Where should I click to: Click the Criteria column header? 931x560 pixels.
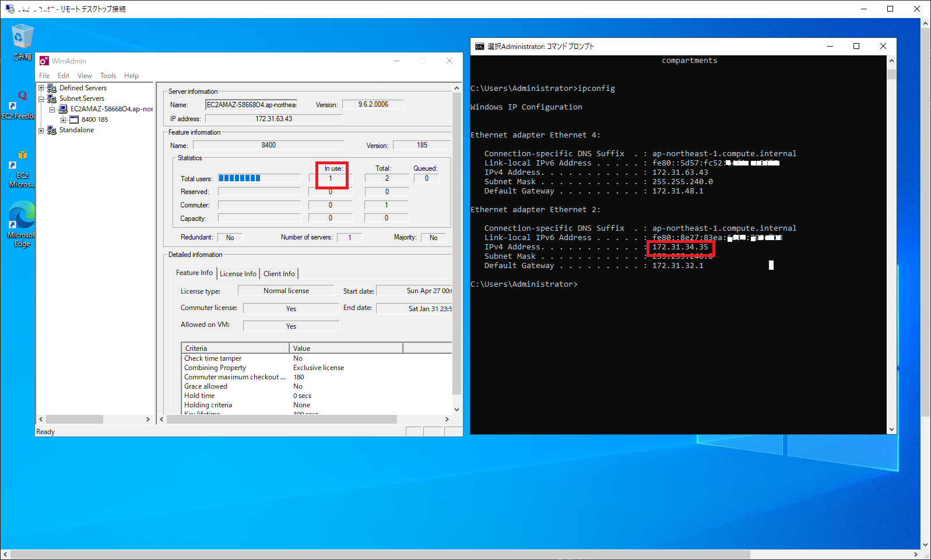(x=236, y=348)
